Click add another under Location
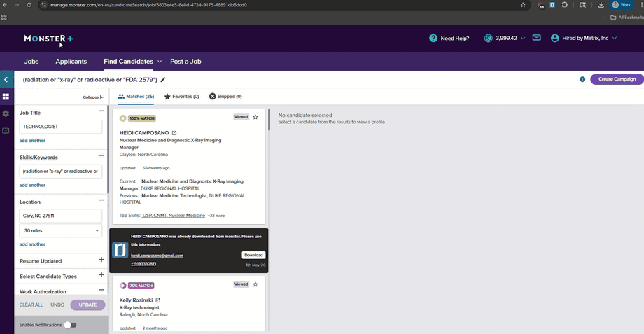Screen dimensions: 644x334 tap(32, 244)
